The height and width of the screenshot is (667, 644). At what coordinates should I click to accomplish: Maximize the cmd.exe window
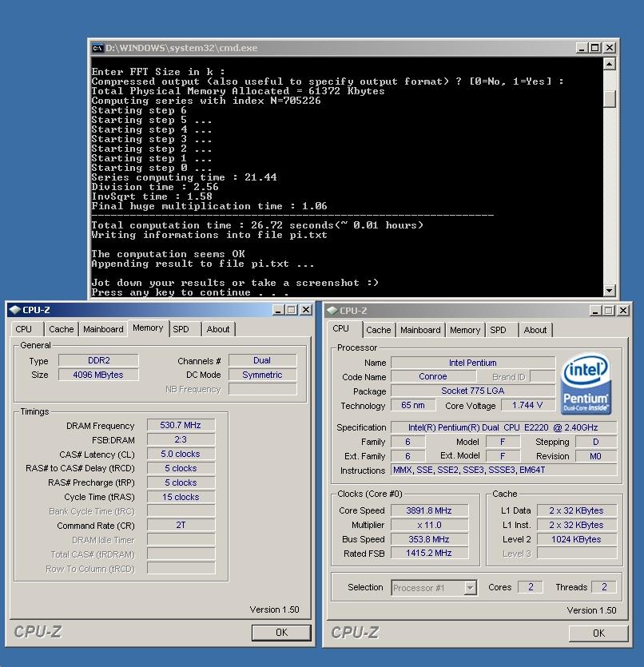click(595, 48)
